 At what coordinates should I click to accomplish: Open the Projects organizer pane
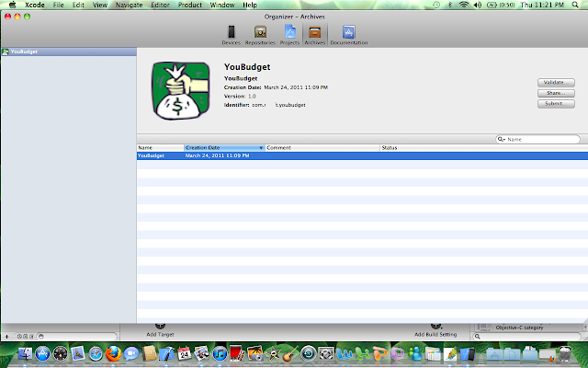click(289, 35)
